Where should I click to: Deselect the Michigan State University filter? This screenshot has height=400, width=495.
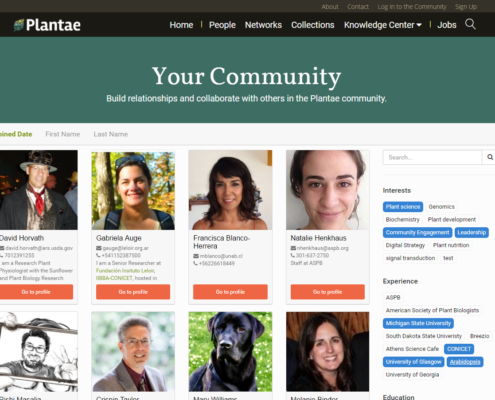coord(418,323)
